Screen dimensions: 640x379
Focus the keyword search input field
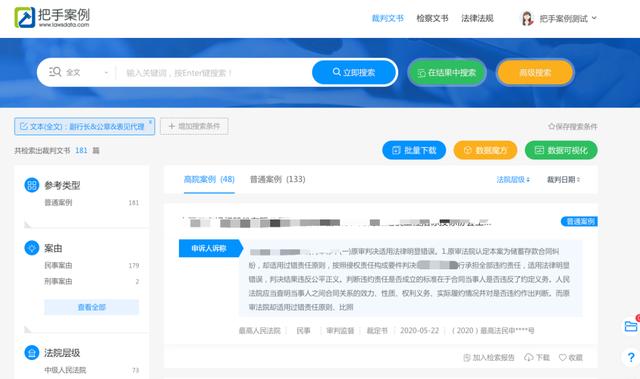(x=216, y=73)
